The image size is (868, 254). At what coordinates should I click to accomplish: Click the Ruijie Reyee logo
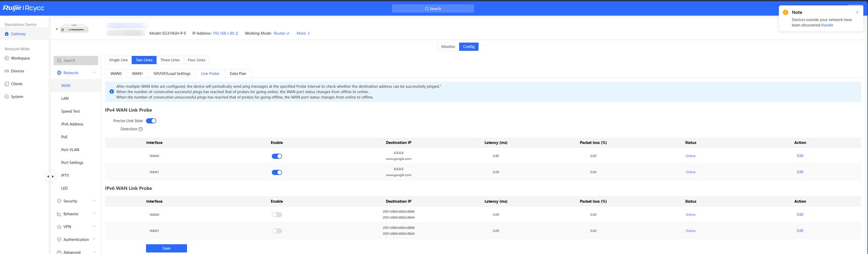tap(23, 8)
